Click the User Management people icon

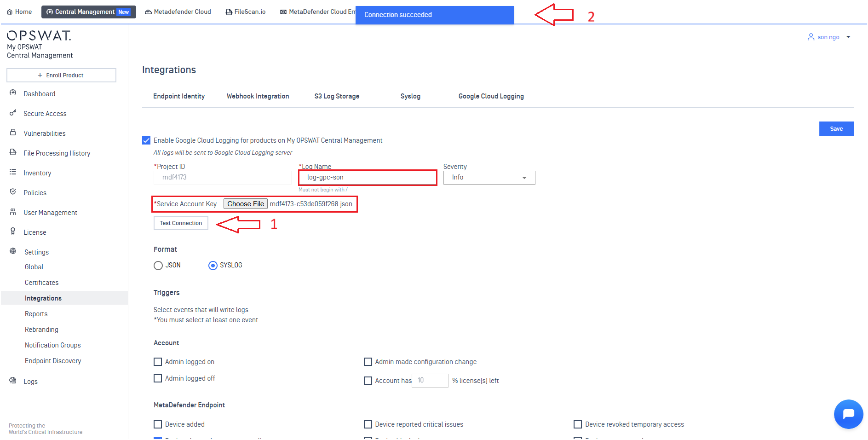point(13,212)
